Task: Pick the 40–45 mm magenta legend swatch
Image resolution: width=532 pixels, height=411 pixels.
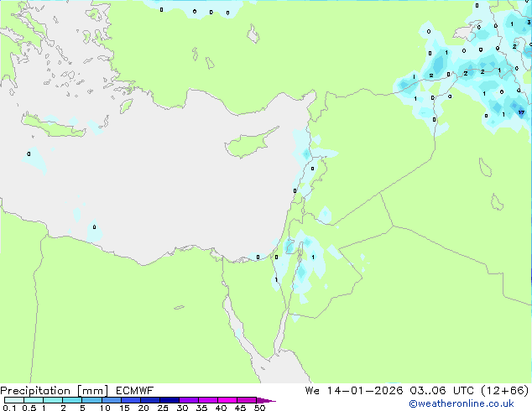Action: [227, 400]
